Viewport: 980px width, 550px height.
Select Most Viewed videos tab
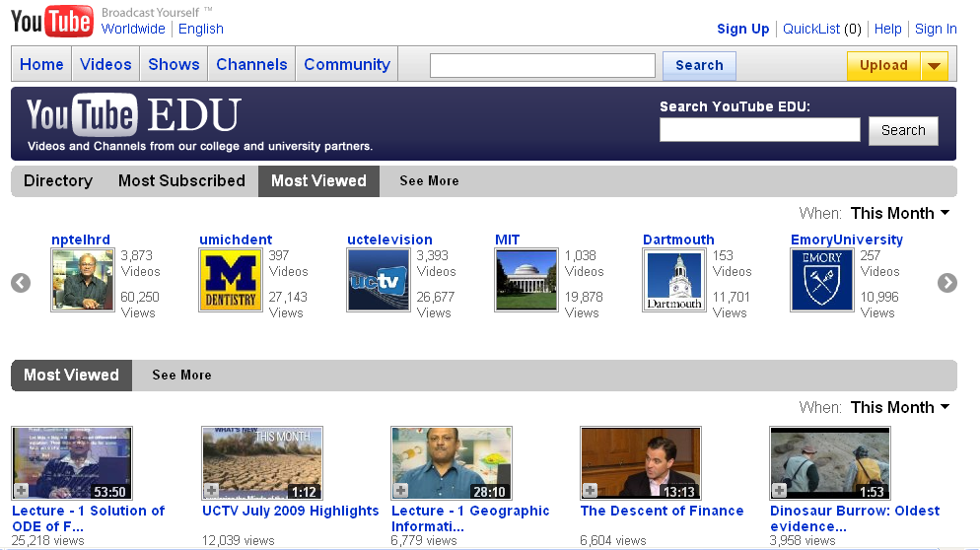point(71,375)
